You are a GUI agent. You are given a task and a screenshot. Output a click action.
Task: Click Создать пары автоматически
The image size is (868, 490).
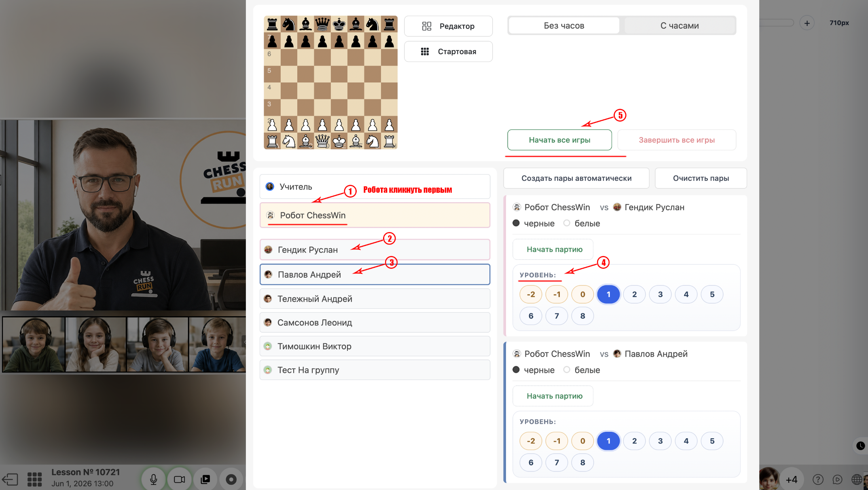coord(576,178)
